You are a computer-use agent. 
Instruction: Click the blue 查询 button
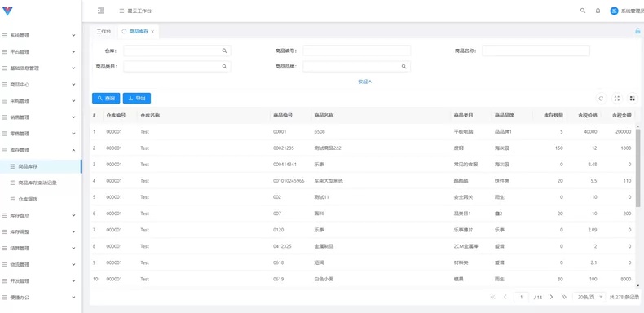106,98
